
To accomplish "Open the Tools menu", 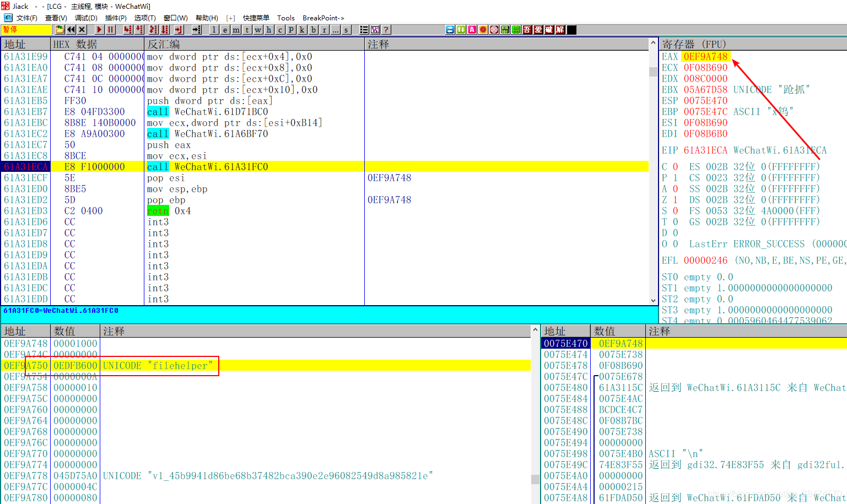I will click(285, 18).
